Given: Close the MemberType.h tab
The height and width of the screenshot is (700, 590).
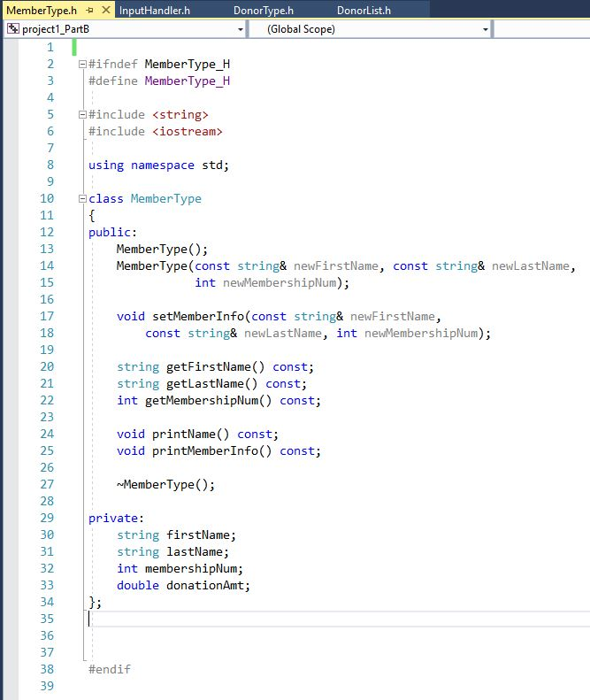Looking at the screenshot, I should (x=106, y=10).
